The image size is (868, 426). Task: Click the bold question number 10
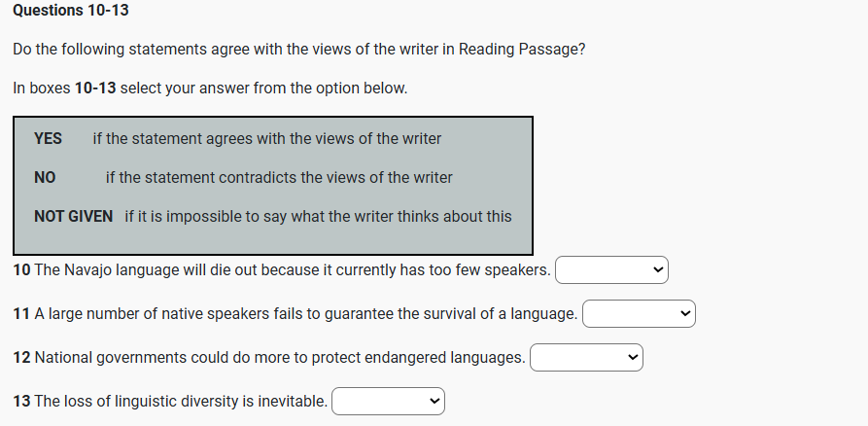(x=21, y=269)
